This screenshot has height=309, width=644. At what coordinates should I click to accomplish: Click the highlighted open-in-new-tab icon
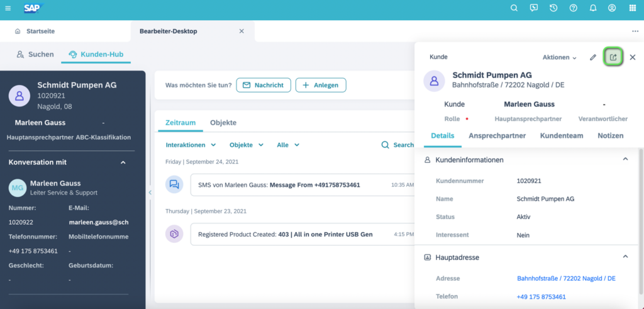point(613,57)
